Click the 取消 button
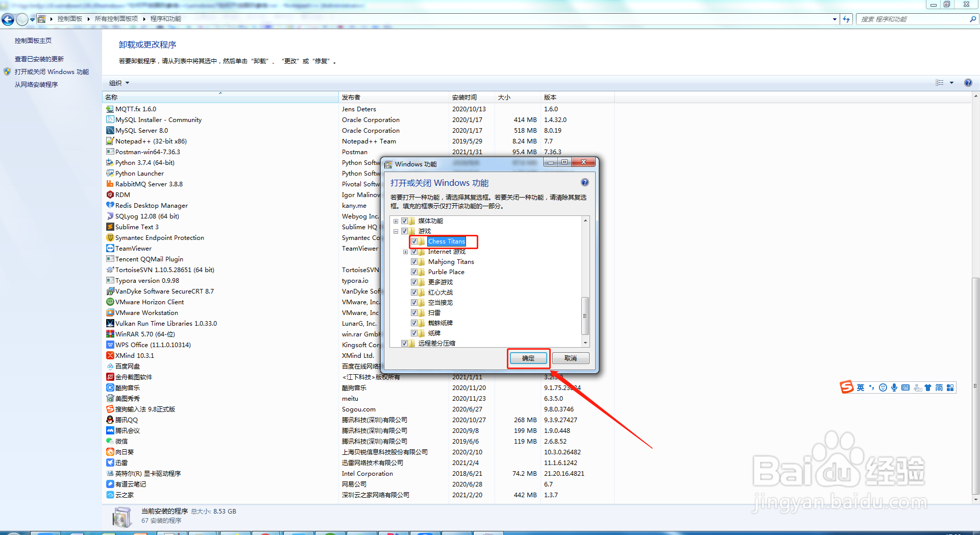Image resolution: width=980 pixels, height=535 pixels. (571, 358)
